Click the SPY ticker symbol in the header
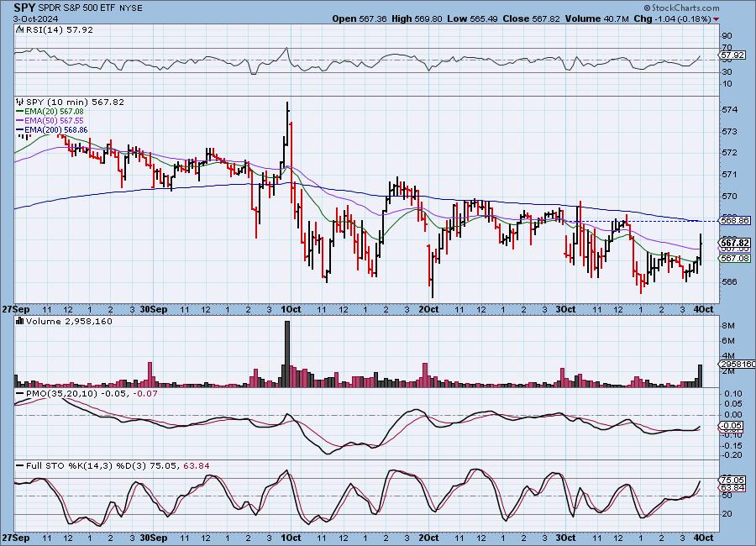 (x=24, y=8)
